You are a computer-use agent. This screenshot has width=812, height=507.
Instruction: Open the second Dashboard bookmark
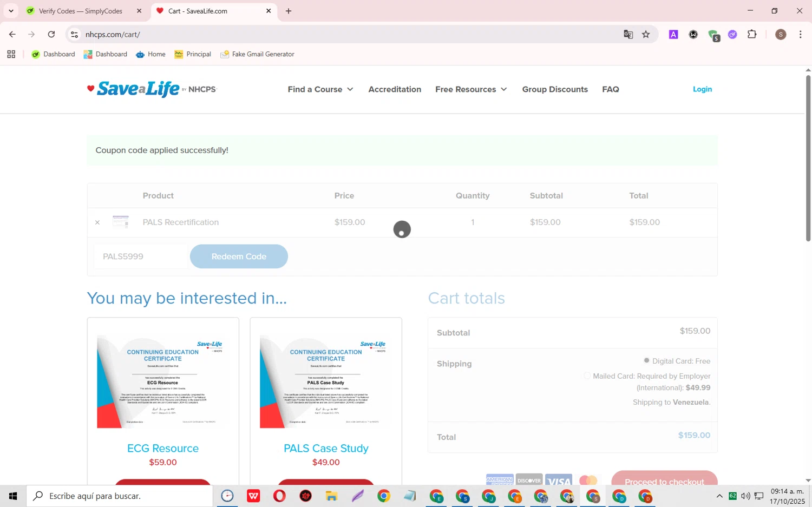coord(106,54)
